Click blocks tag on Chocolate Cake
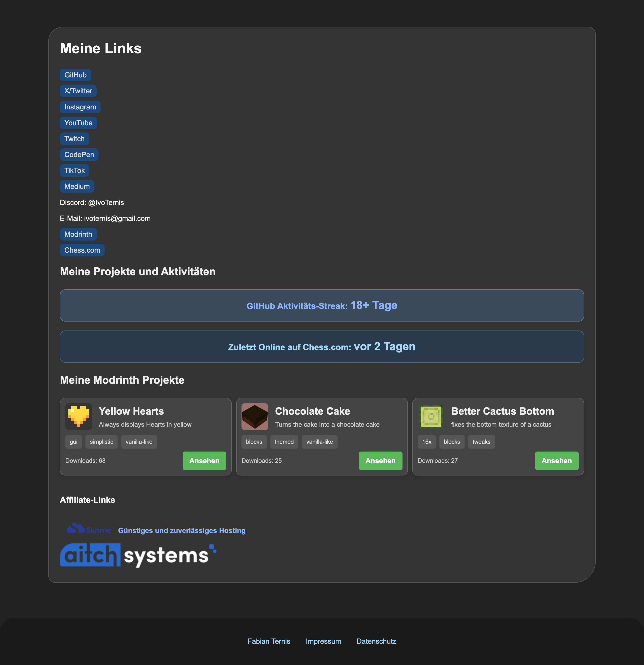 [254, 442]
